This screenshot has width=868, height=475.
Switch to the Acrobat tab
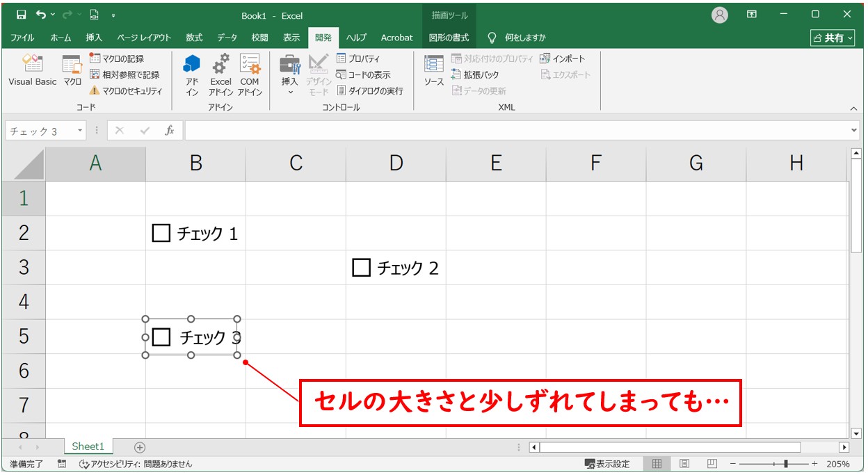point(396,38)
